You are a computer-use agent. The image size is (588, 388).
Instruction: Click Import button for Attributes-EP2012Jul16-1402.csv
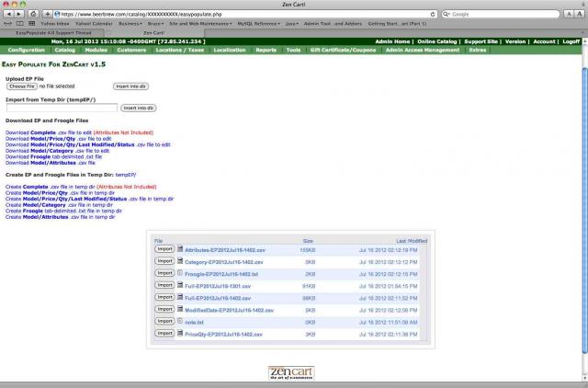pyautogui.click(x=164, y=249)
